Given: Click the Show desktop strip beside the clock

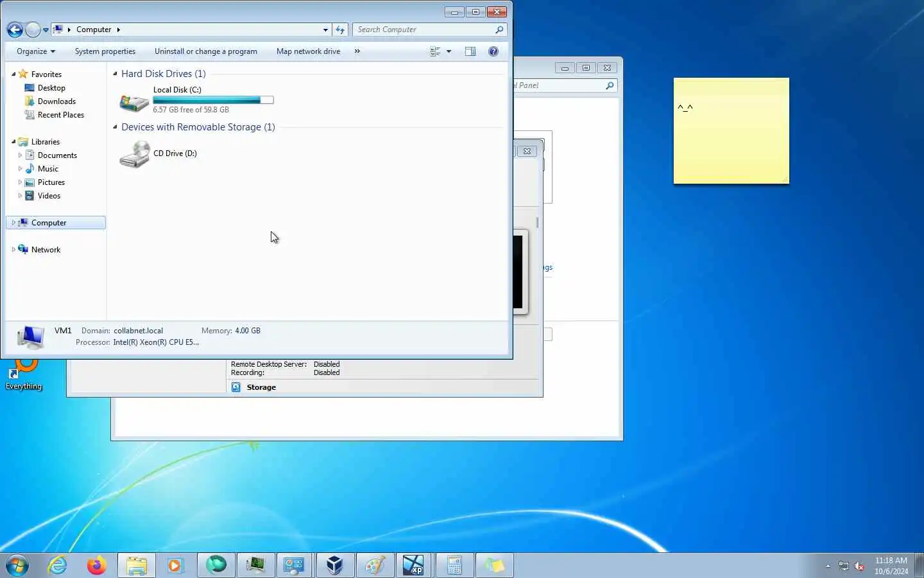Looking at the screenshot, I should tap(919, 565).
